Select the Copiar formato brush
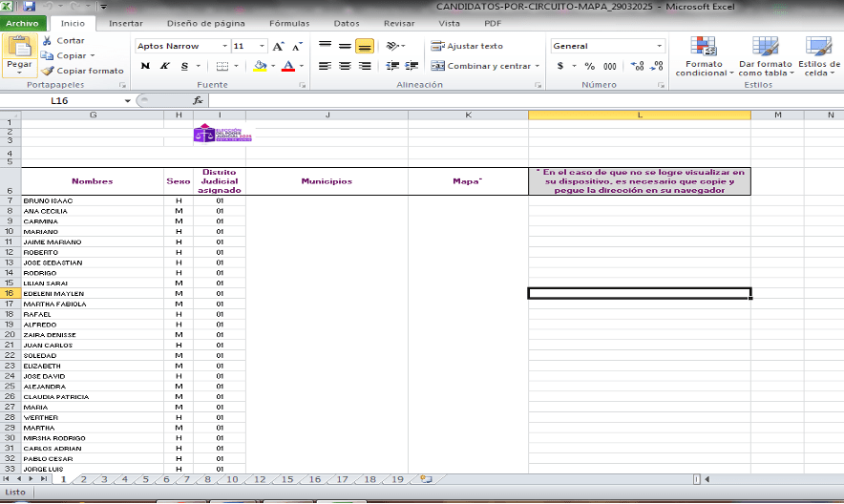The height and width of the screenshot is (504, 844). click(x=48, y=71)
